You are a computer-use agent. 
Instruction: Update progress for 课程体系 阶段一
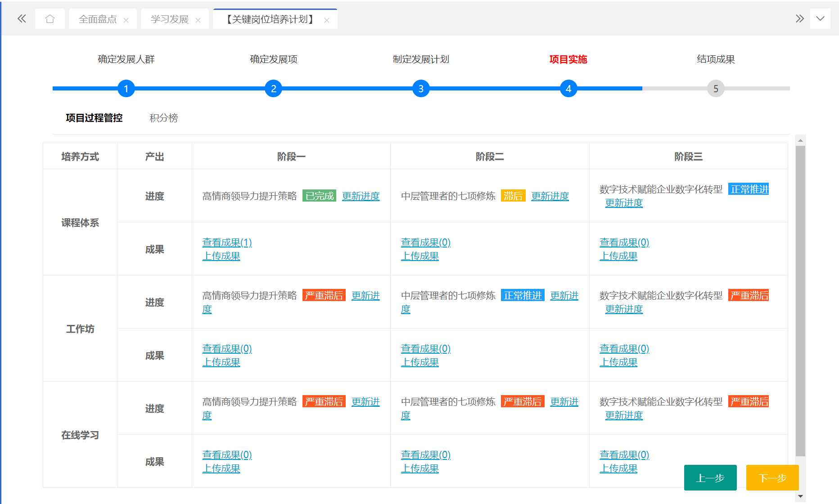coord(361,196)
